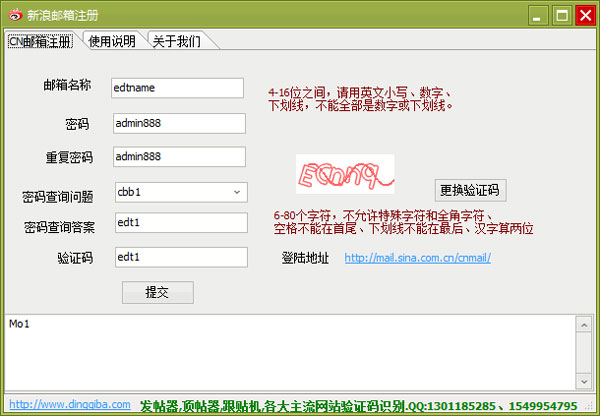Minimize the 新浪邮箱注册 window

(540, 16)
